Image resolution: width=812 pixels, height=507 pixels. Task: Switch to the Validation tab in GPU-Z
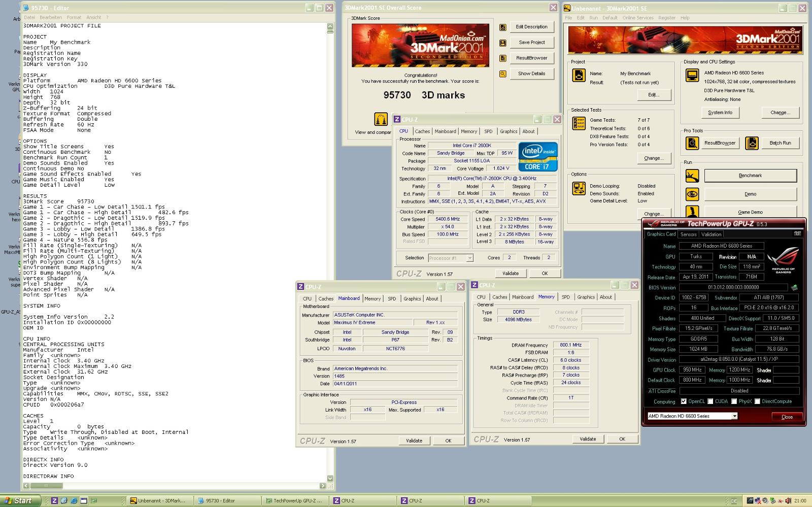tap(711, 234)
